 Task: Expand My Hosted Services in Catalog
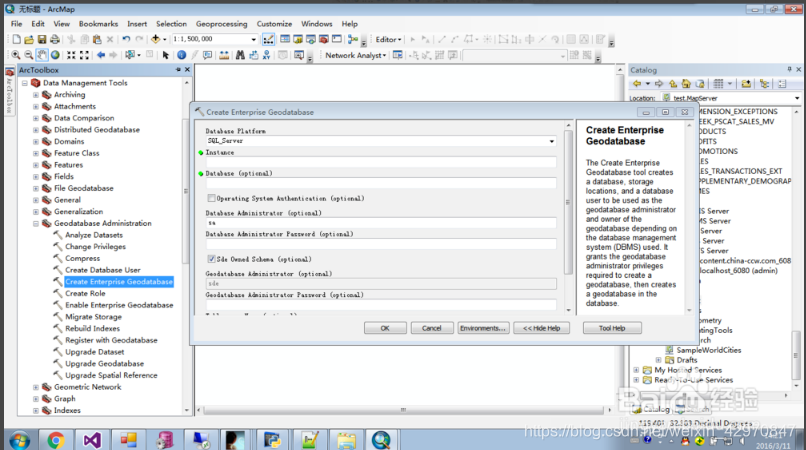(636, 370)
